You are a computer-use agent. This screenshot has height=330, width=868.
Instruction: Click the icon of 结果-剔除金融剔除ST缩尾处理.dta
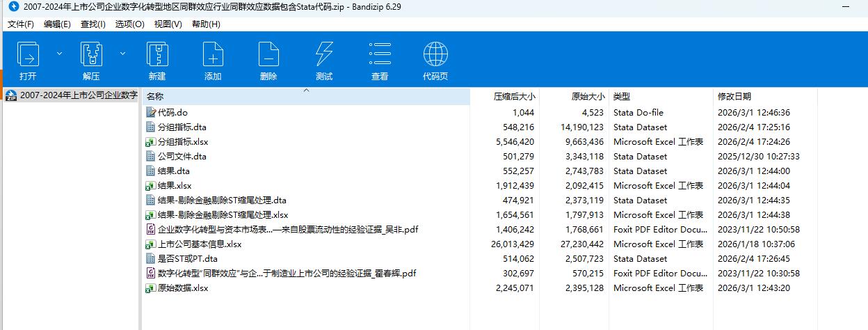pos(151,200)
